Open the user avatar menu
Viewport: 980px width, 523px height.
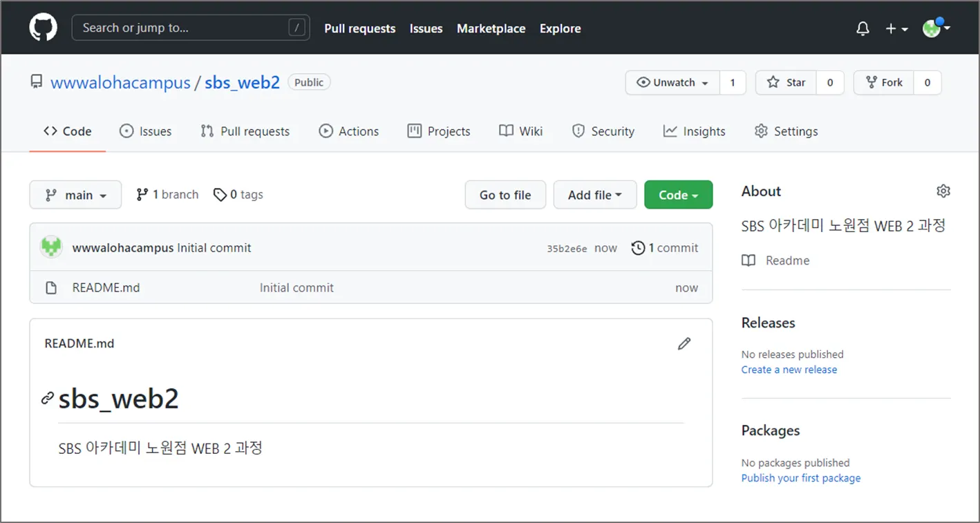936,28
